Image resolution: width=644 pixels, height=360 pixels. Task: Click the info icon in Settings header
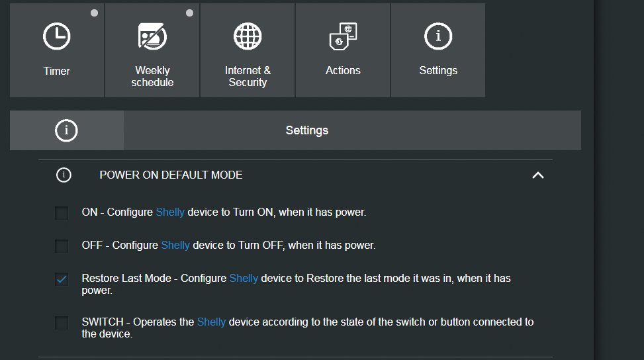coord(66,130)
